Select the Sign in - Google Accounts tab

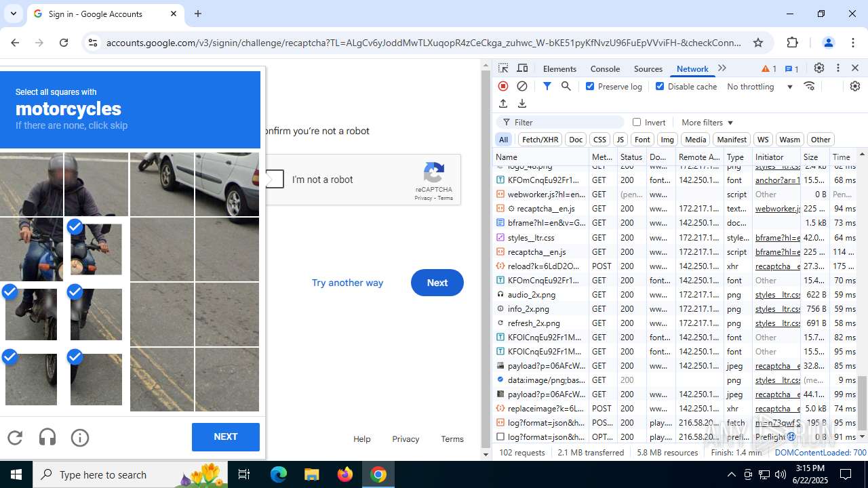(105, 14)
